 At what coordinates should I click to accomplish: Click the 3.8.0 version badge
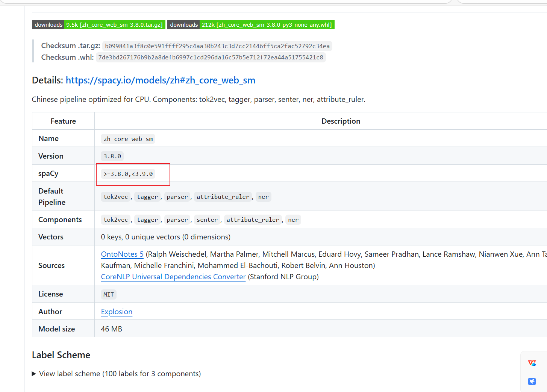point(112,156)
